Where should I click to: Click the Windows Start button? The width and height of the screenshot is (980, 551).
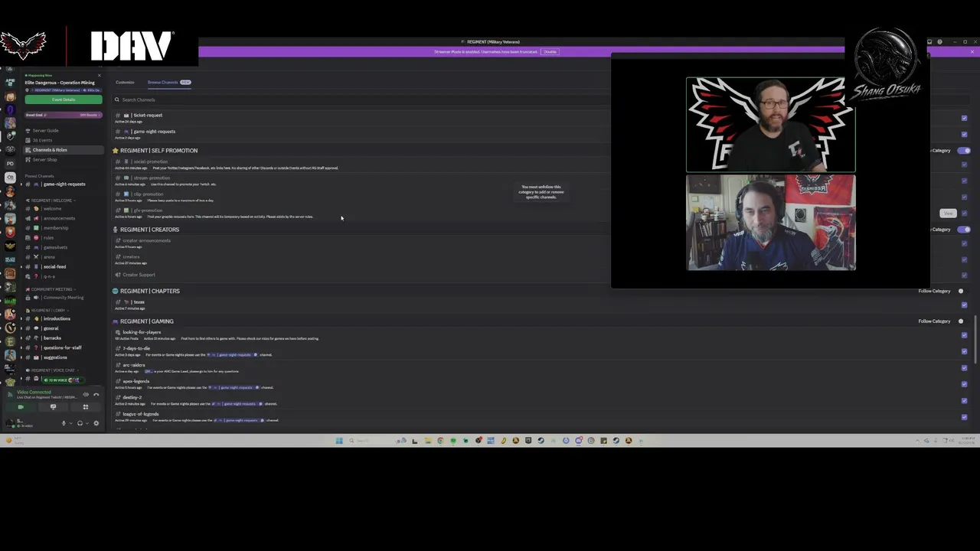[x=339, y=441]
